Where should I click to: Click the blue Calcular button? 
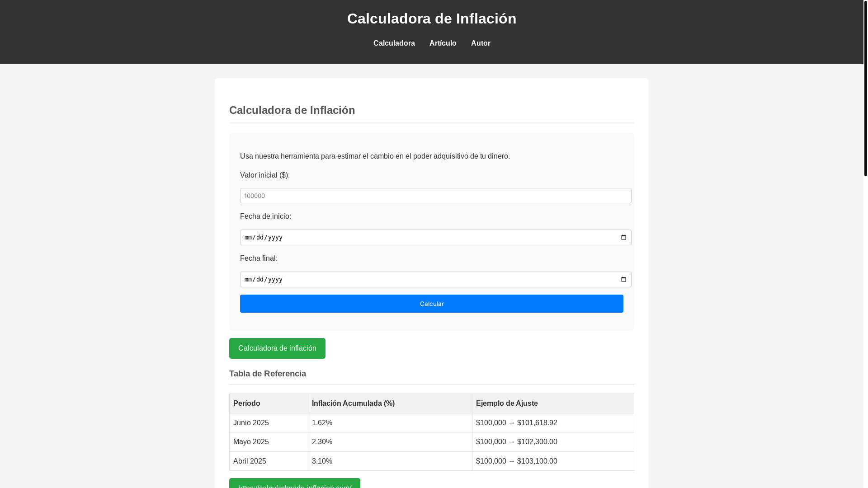(x=431, y=304)
